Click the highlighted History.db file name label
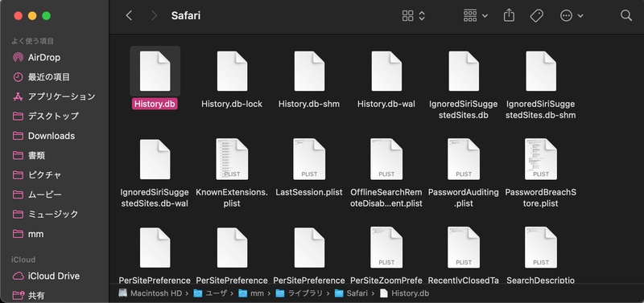Image resolution: width=644 pixels, height=303 pixels. point(155,104)
